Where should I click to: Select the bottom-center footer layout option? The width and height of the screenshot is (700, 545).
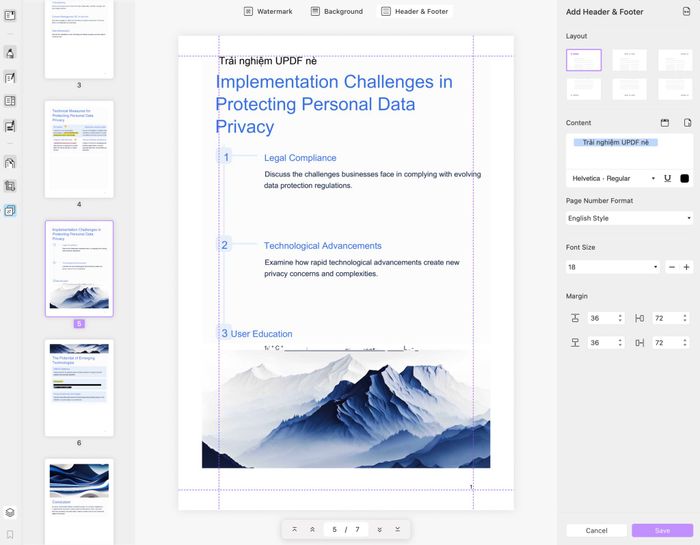(629, 90)
